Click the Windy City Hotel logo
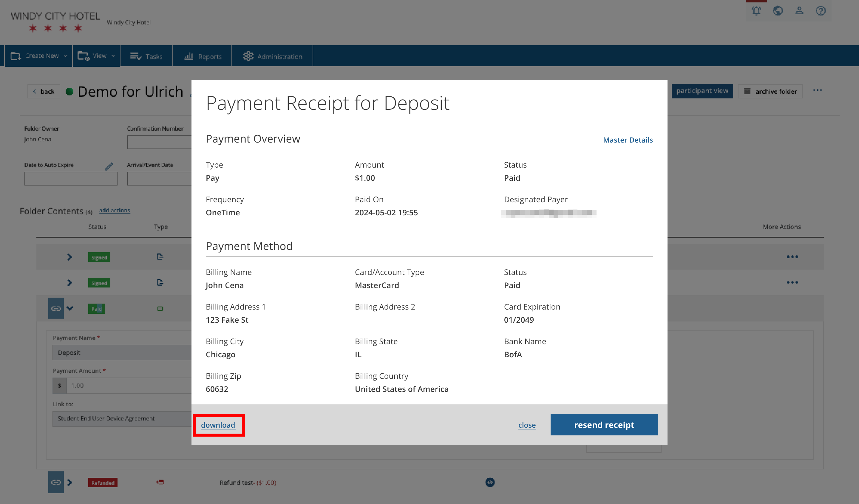859x504 pixels. tap(55, 22)
